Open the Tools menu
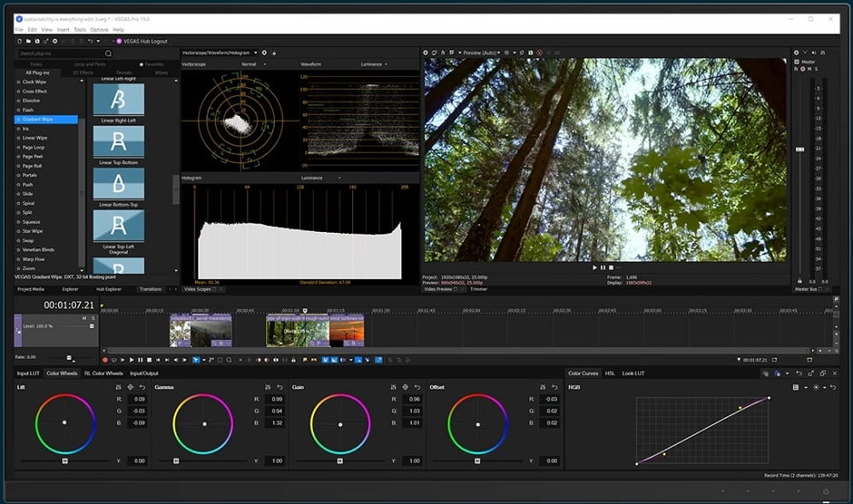This screenshot has width=853, height=504. 80,29
